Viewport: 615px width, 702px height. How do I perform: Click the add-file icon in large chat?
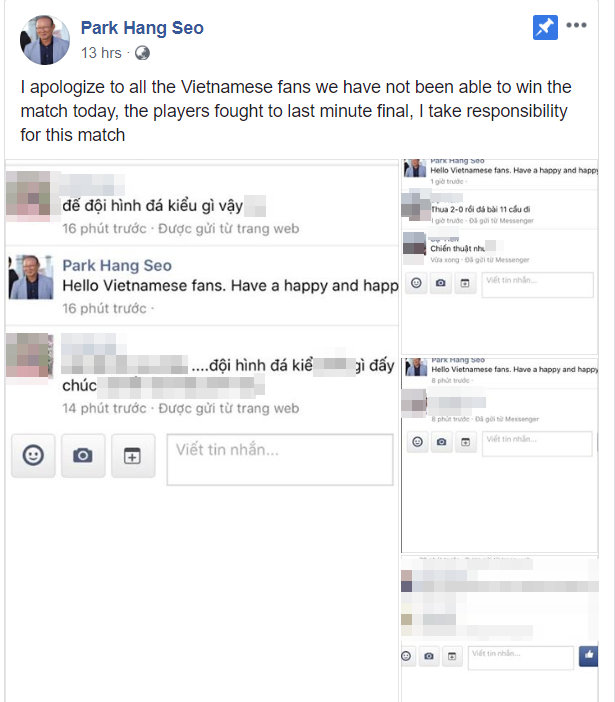pyautogui.click(x=133, y=456)
